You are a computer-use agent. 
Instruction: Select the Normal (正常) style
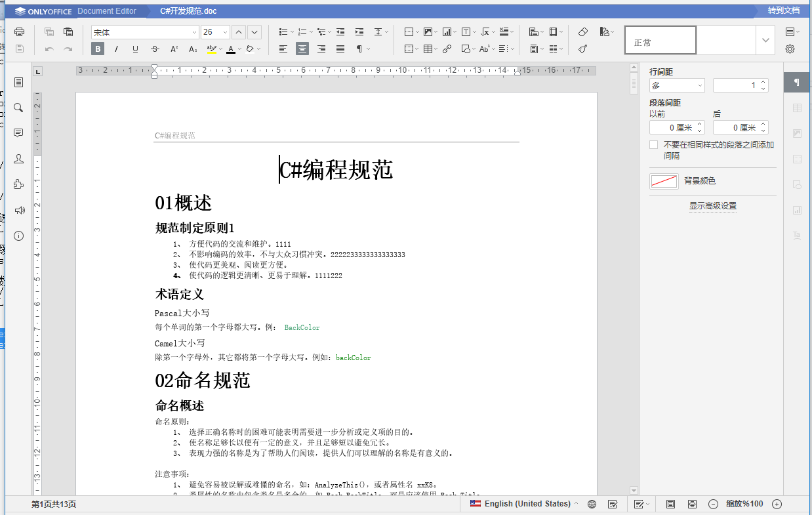point(660,40)
